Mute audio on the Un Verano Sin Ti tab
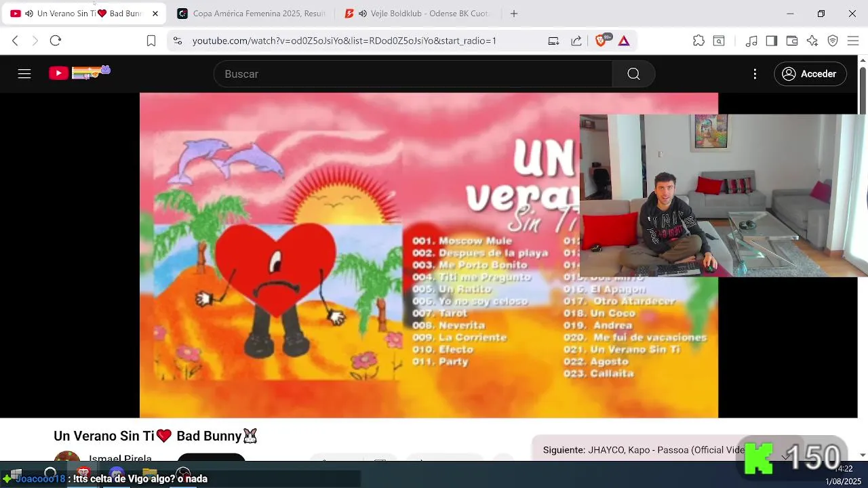Viewport: 868px width, 488px height. (29, 14)
